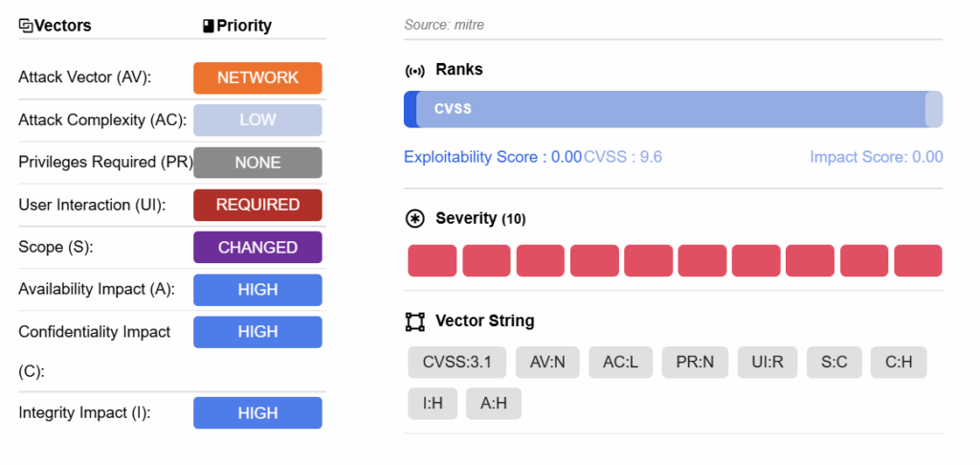Screen dimensions: 980x465
Task: Click the CVSS rank progress bar
Action: click(673, 109)
